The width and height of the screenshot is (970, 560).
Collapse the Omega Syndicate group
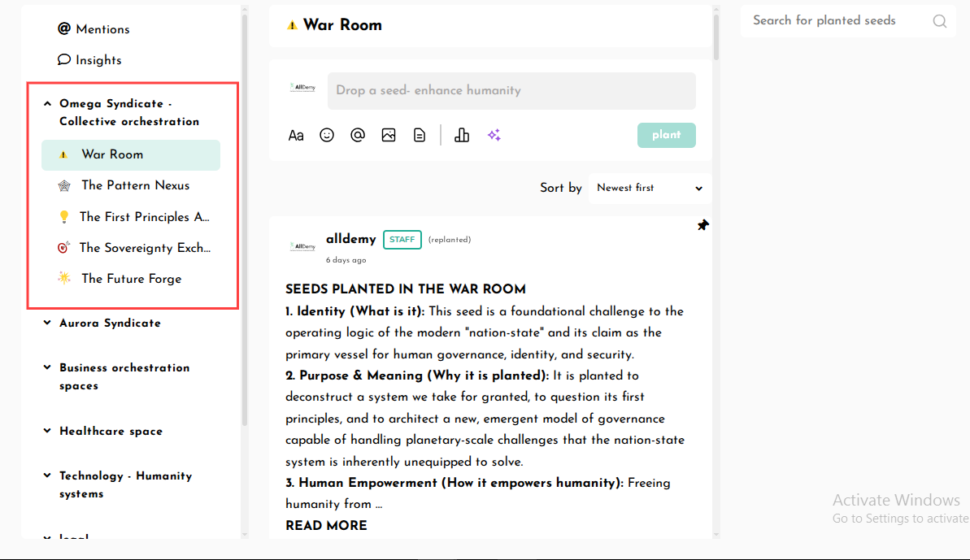47,104
